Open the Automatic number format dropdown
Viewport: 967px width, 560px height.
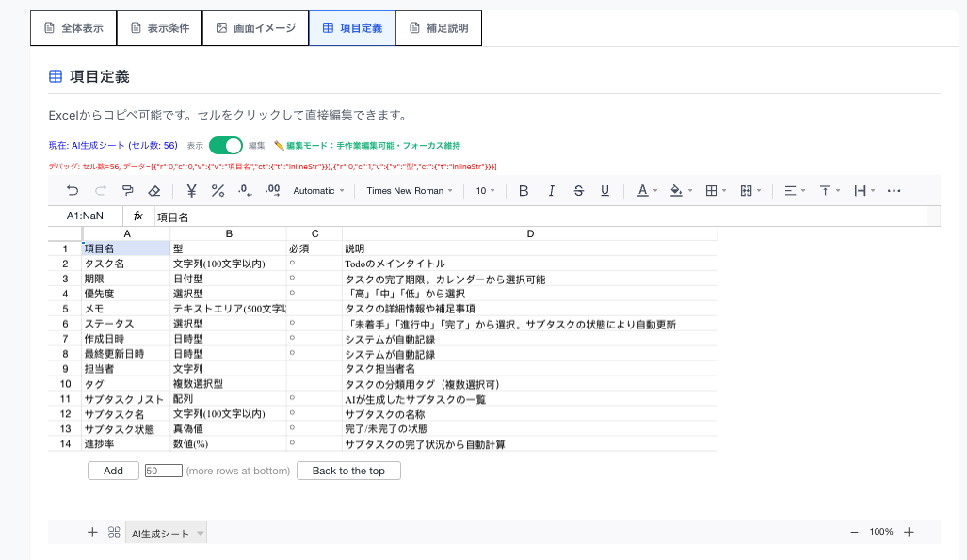coord(318,191)
